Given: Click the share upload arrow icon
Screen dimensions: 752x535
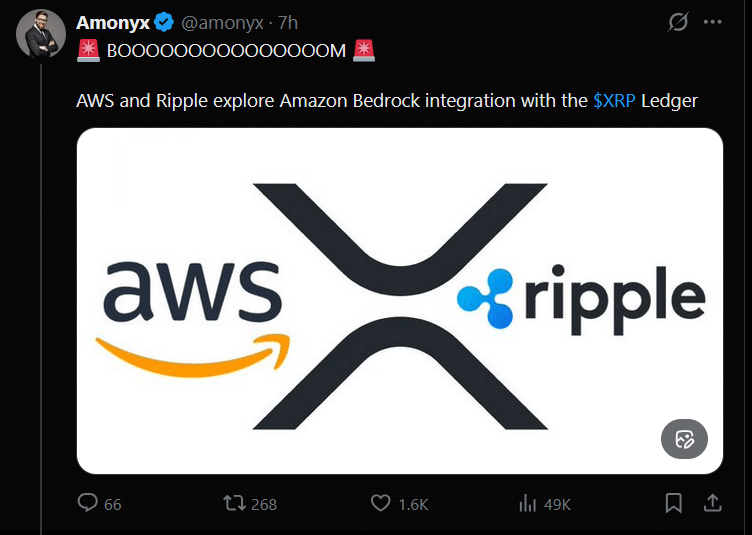Looking at the screenshot, I should point(712,503).
